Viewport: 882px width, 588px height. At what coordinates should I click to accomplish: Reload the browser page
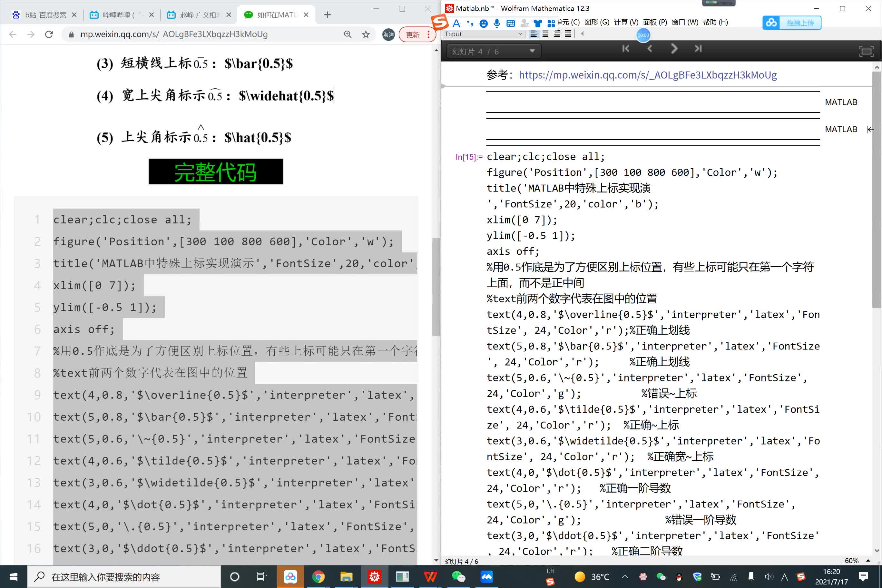[x=49, y=34]
